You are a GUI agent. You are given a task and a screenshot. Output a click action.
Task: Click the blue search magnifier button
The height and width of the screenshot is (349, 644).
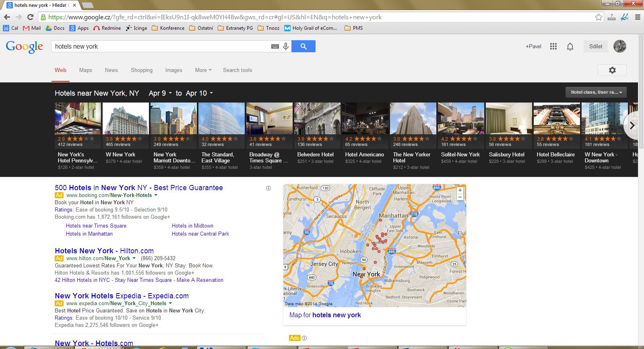click(303, 47)
